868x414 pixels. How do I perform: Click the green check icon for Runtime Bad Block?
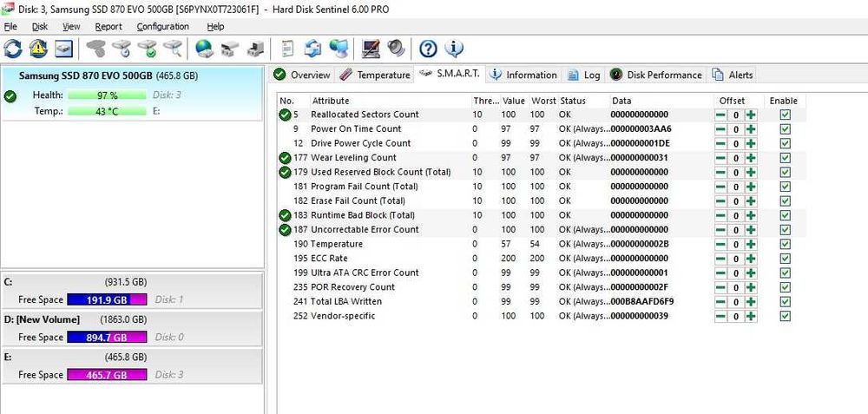coord(285,215)
